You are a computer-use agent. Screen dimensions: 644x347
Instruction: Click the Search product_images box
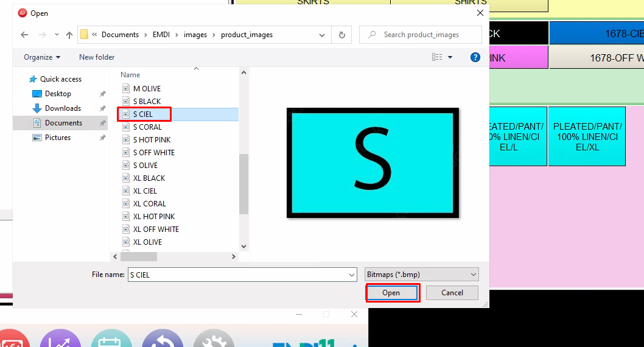coord(421,35)
